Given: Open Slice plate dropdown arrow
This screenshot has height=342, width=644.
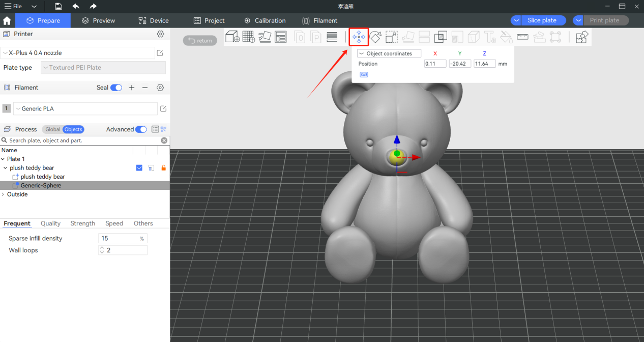Looking at the screenshot, I should [516, 20].
